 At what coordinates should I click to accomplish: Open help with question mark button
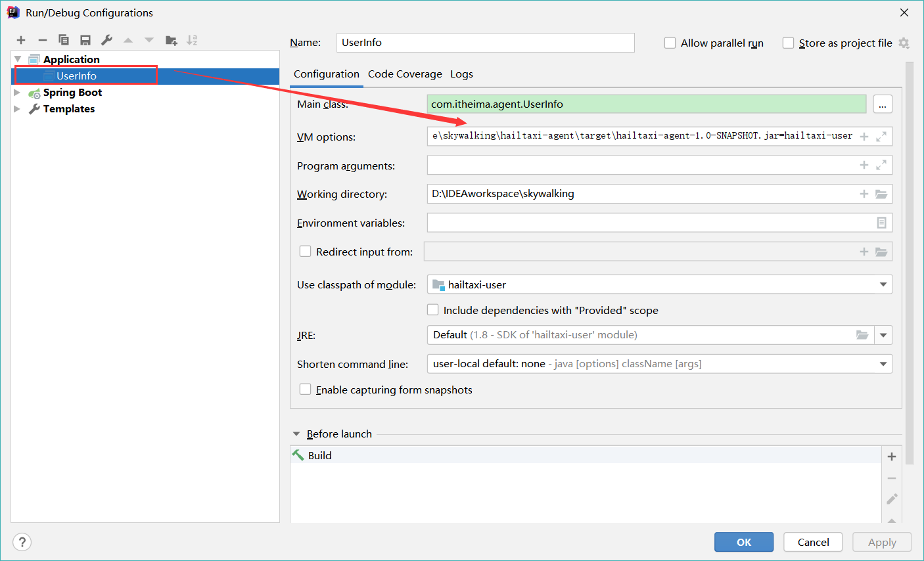tap(22, 542)
